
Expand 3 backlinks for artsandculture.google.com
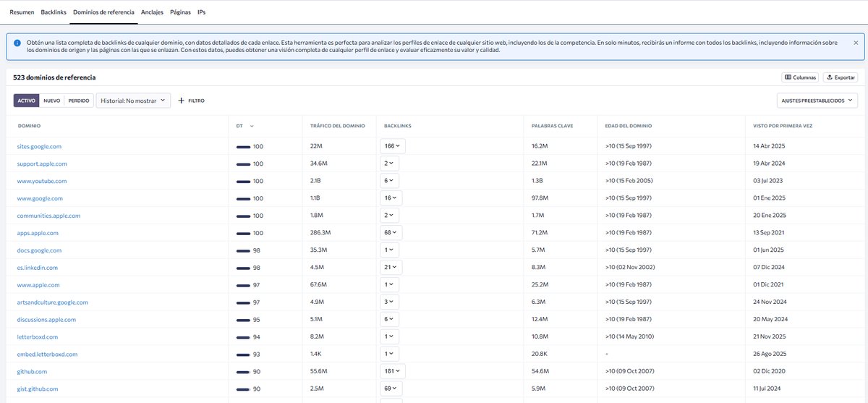390,302
